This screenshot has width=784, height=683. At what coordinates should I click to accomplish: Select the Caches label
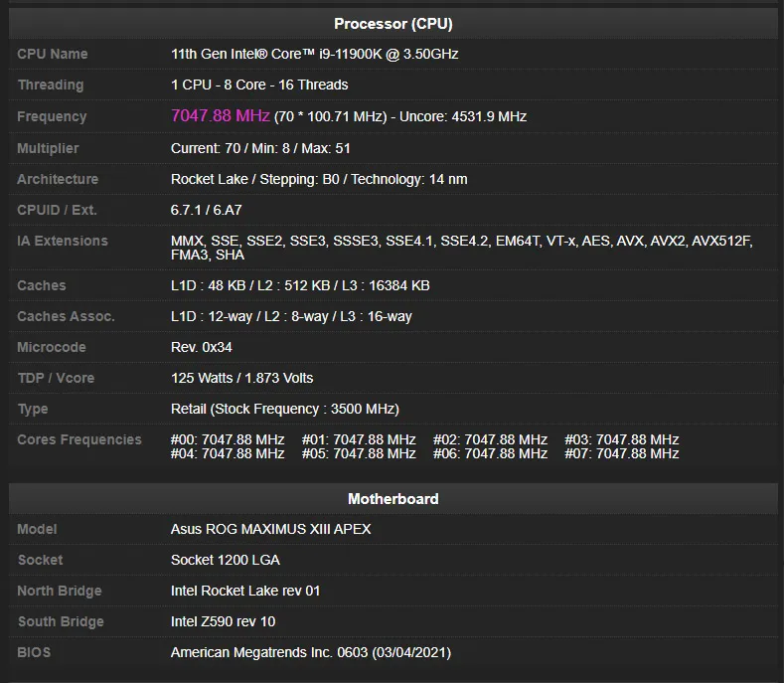click(x=42, y=285)
